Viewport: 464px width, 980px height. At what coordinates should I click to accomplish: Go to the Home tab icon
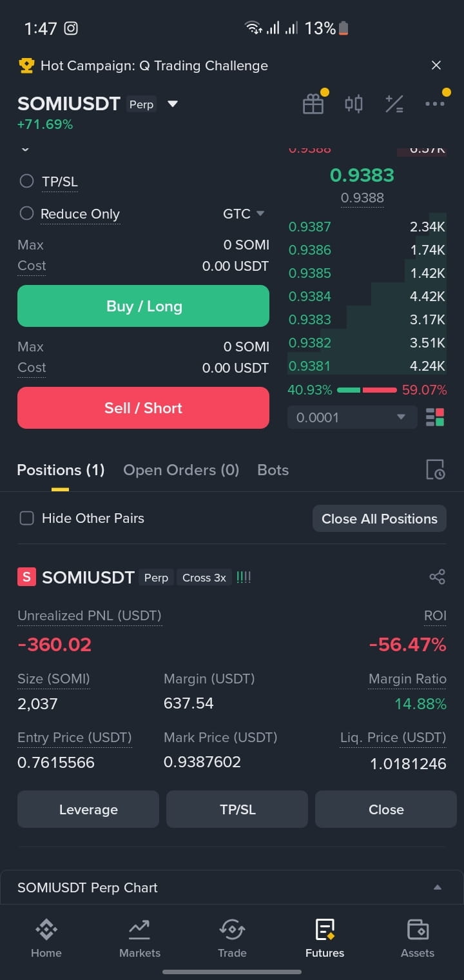coord(46,929)
